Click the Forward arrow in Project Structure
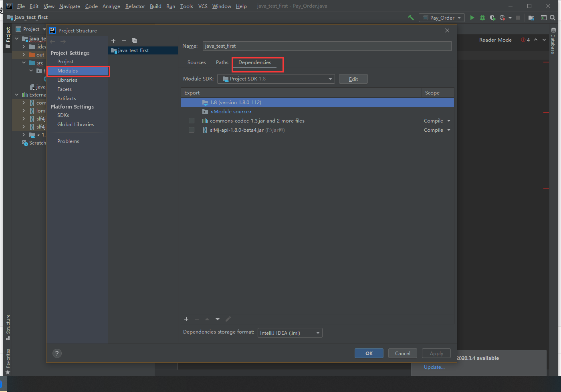 click(x=63, y=42)
